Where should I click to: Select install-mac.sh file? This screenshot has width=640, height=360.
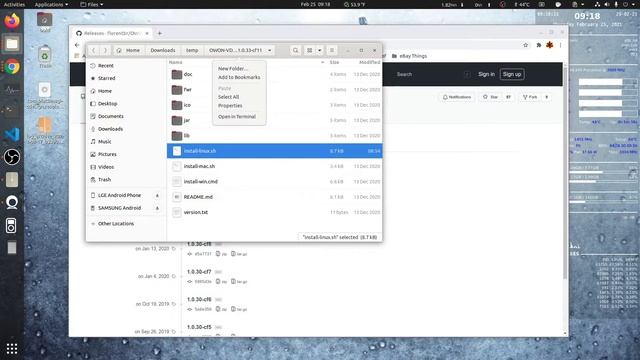(x=274, y=166)
